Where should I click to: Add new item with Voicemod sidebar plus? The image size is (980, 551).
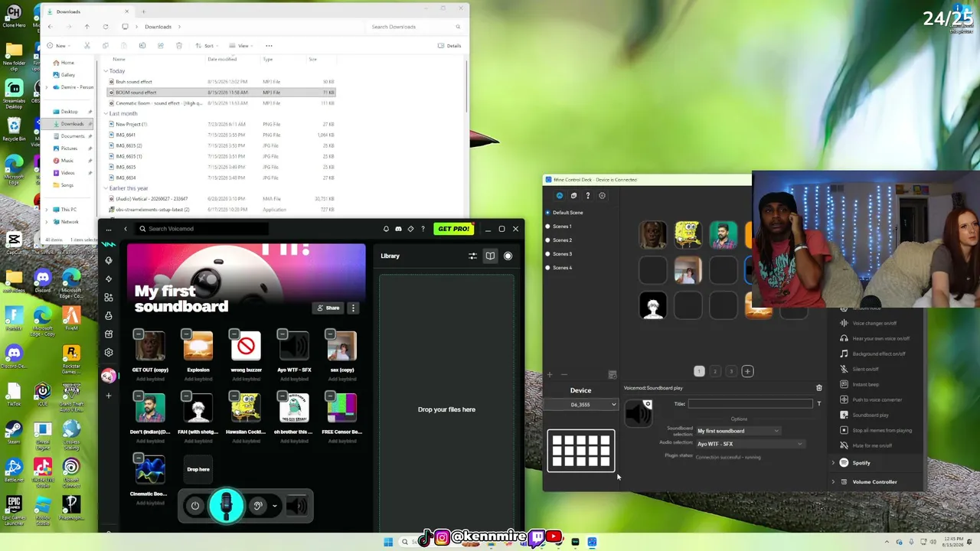(109, 396)
